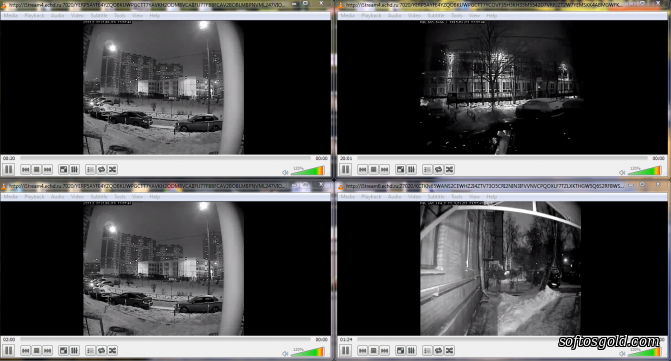Expand Video menu of lit building stream
671x361 pixels.
click(x=414, y=15)
